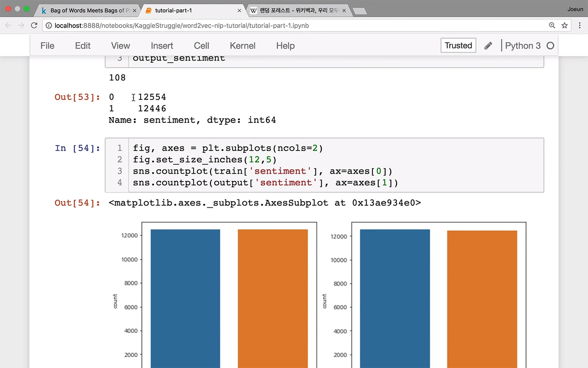Close the tutorial-part-1 tab
This screenshot has height=368, width=588.
pyautogui.click(x=239, y=11)
